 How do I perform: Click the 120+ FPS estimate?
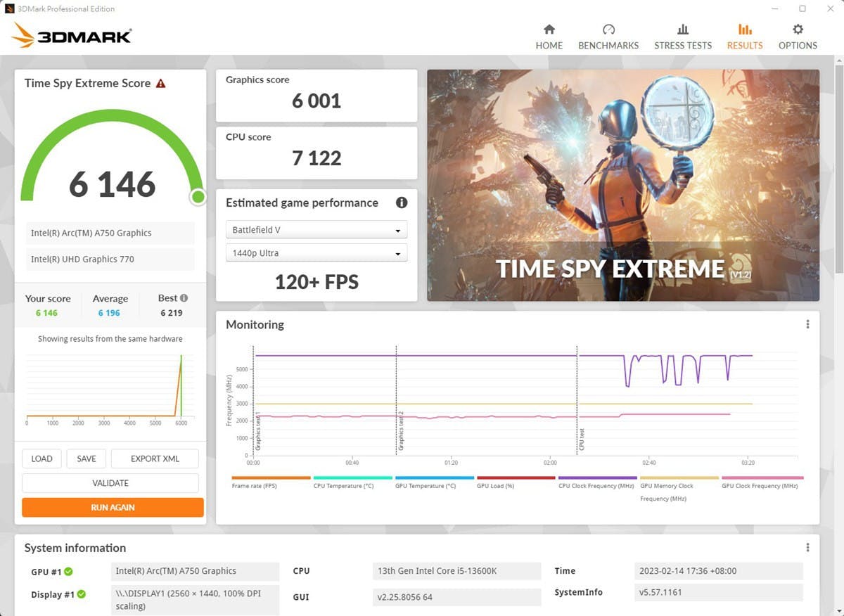pyautogui.click(x=316, y=282)
